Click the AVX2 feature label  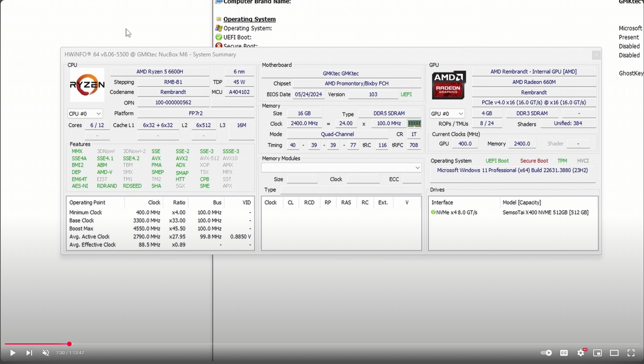(182, 158)
